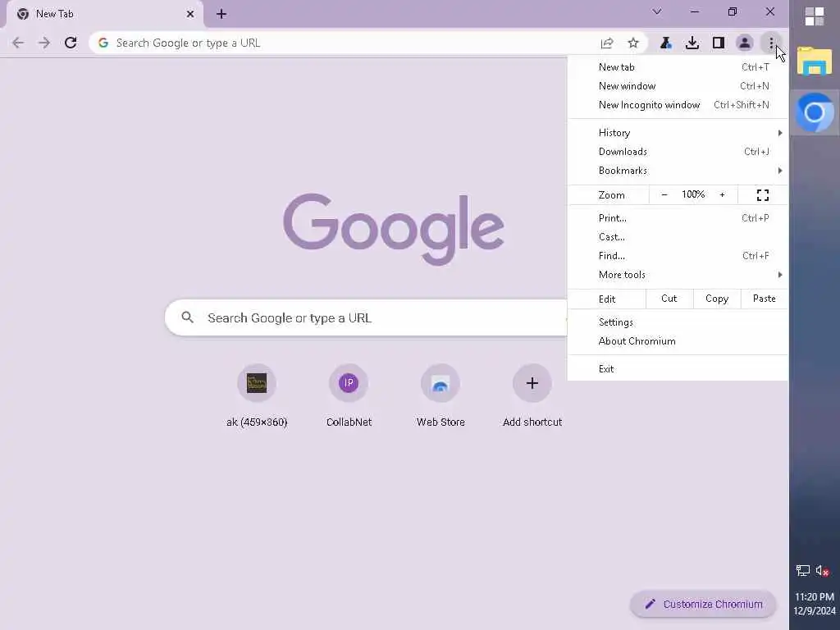Image resolution: width=840 pixels, height=630 pixels.
Task: Open Settings from the menu
Action: (678, 322)
